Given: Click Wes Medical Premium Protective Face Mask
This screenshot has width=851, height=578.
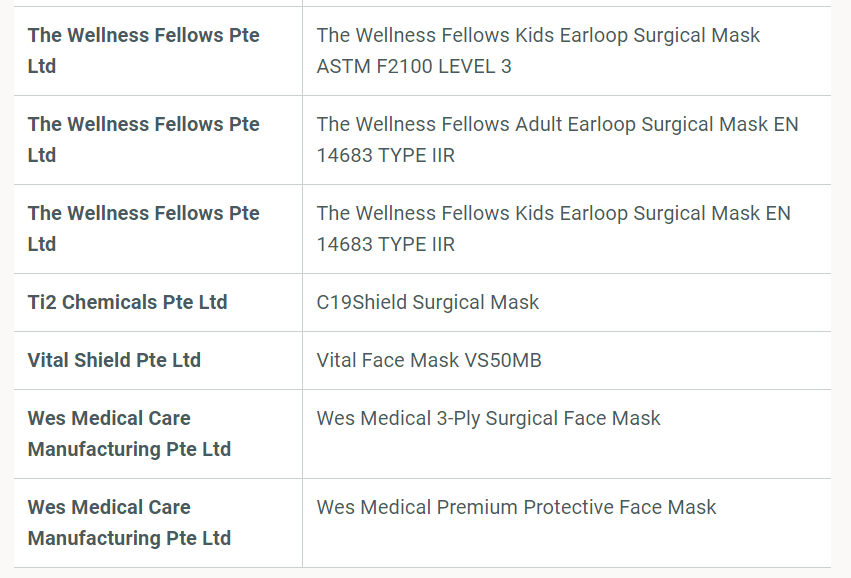Looking at the screenshot, I should 516,507.
